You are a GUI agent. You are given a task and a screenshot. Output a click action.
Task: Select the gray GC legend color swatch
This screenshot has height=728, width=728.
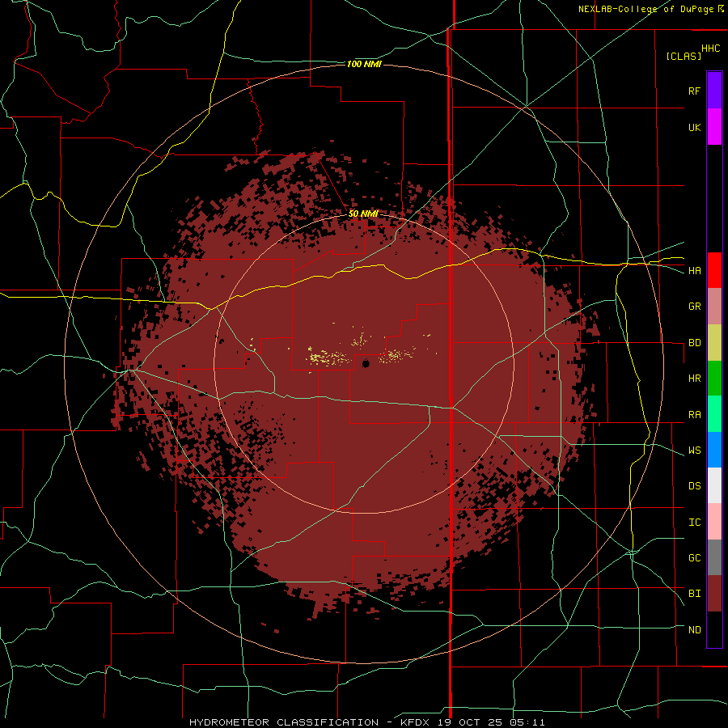(714, 557)
